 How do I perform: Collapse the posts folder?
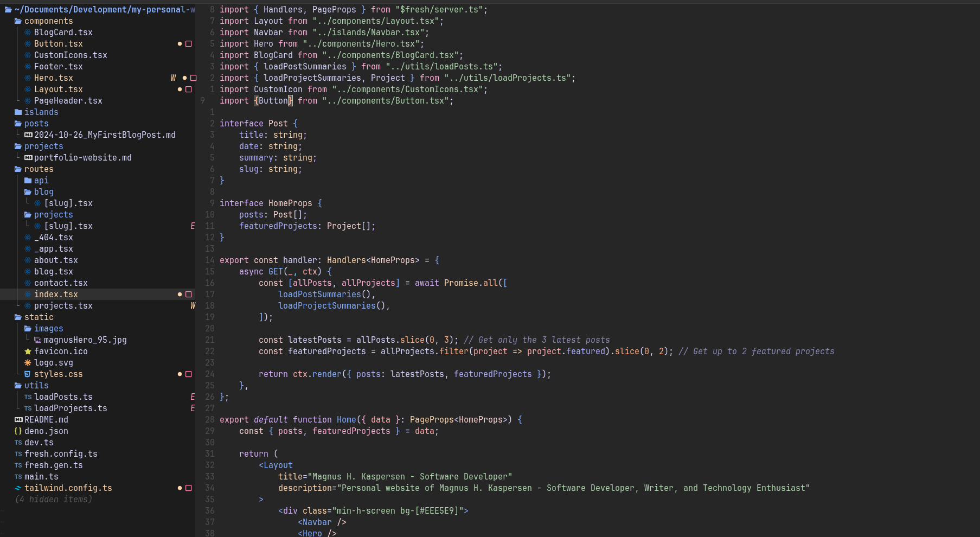[18, 124]
